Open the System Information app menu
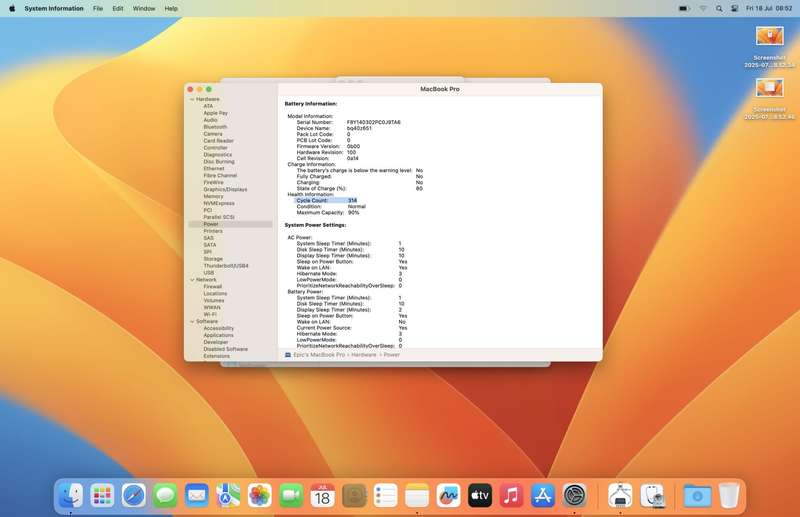The height and width of the screenshot is (517, 800). [x=54, y=8]
